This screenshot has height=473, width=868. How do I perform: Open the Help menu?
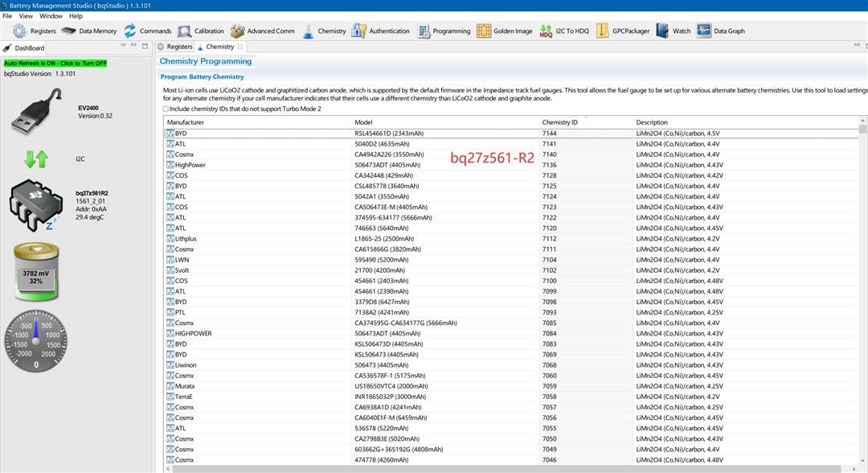(76, 16)
